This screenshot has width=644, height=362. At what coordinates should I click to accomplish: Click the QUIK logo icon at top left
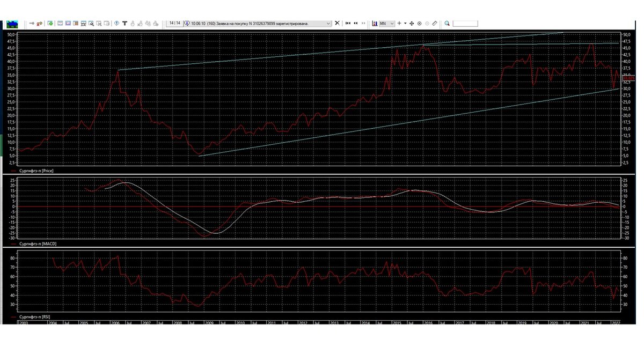[x=12, y=24]
